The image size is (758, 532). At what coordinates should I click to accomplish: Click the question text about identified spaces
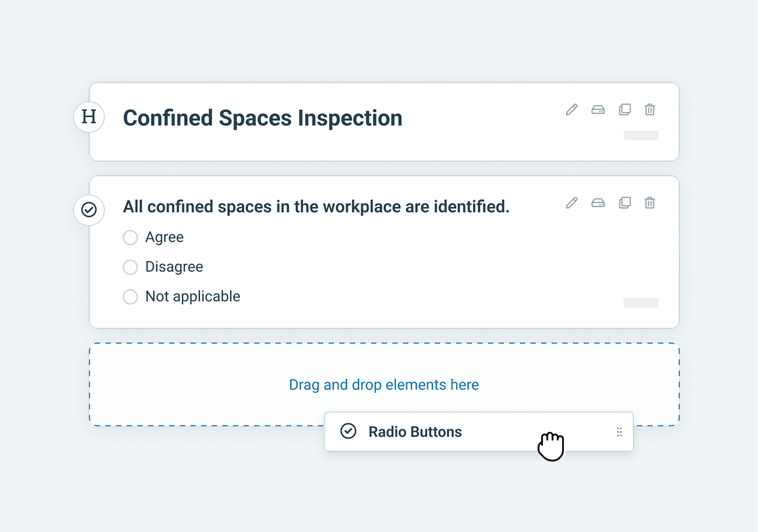(x=316, y=206)
